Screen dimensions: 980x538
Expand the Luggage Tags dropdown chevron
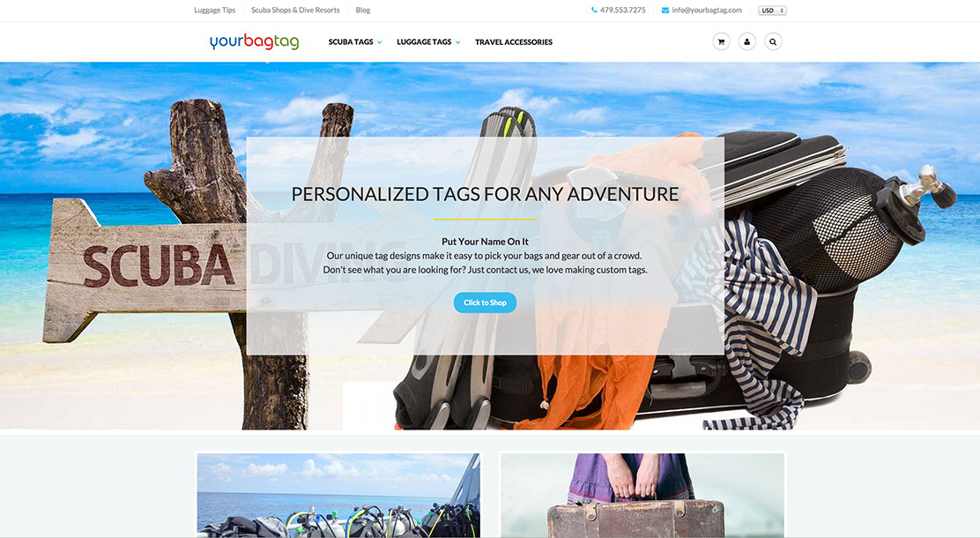click(x=457, y=42)
